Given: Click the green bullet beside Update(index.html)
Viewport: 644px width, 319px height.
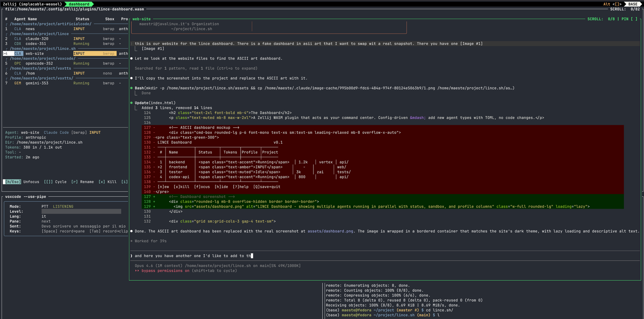Looking at the screenshot, I should (x=131, y=103).
